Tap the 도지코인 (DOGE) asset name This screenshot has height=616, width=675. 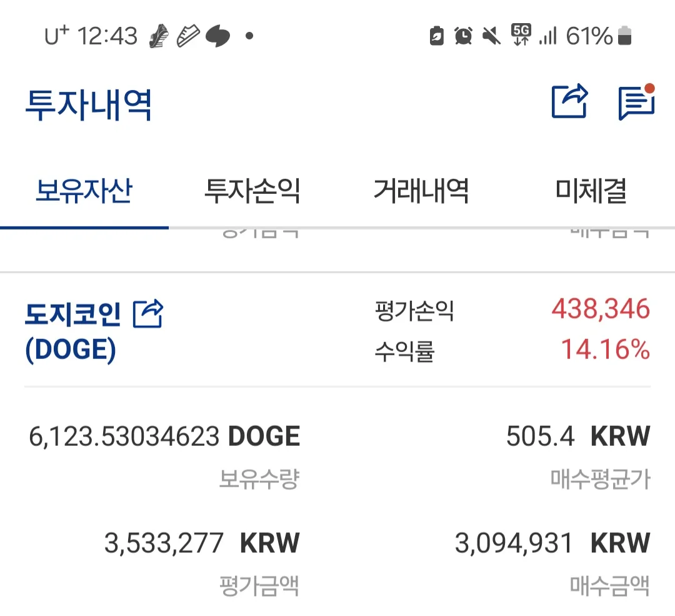(x=72, y=331)
